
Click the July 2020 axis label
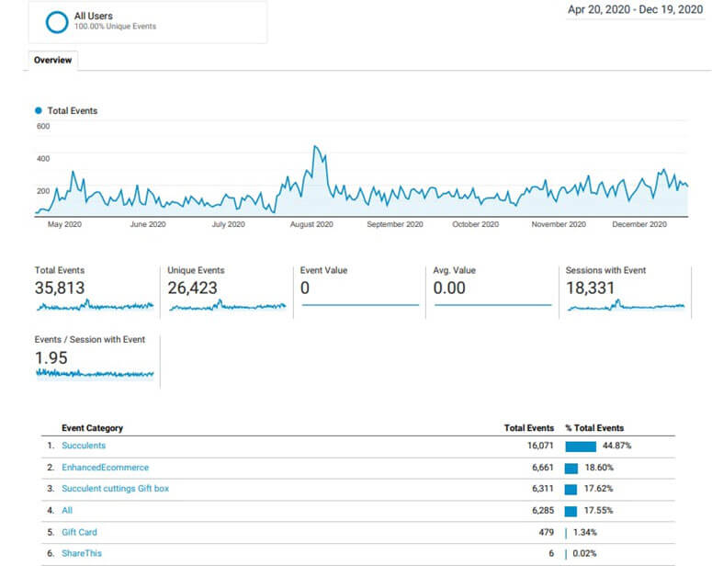click(x=229, y=224)
